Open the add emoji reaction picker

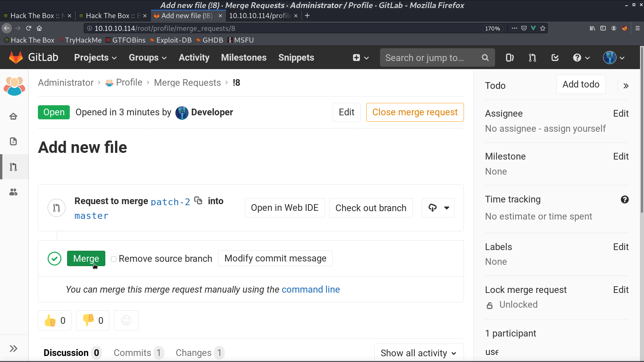126,320
